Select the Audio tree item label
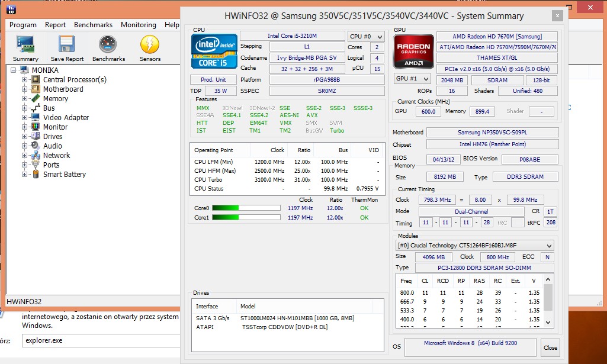Screen dimensions: 607x364 [x=53, y=146]
